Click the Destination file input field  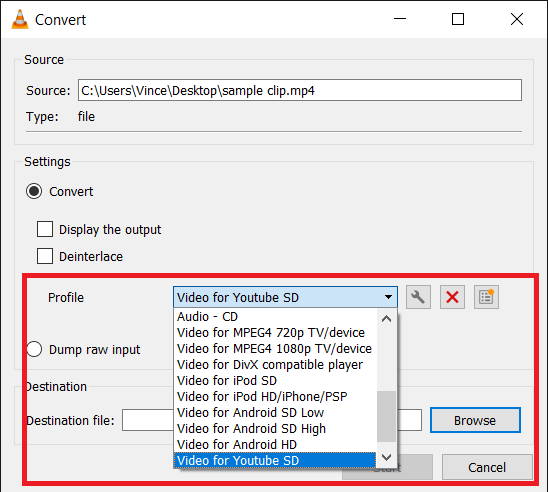[272, 420]
